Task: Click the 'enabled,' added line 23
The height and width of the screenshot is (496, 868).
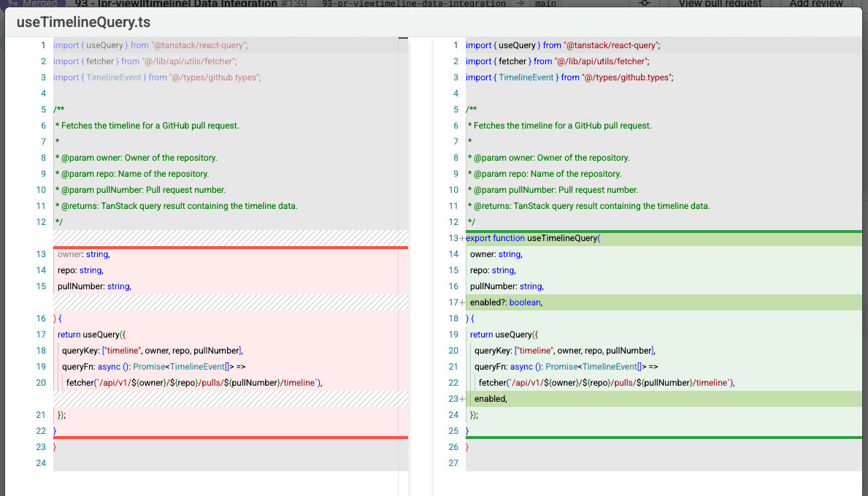Action: click(491, 399)
